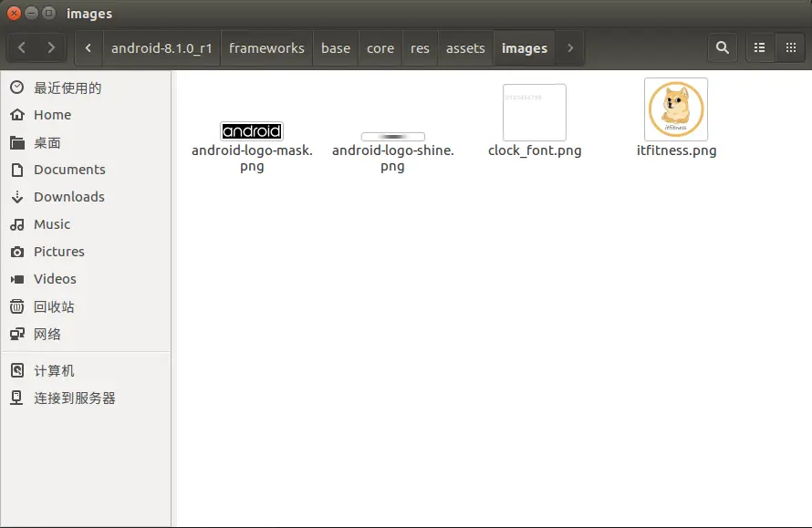The height and width of the screenshot is (528, 812).
Task: Go to android-8.1.0_r1 path segment
Action: coord(161,48)
